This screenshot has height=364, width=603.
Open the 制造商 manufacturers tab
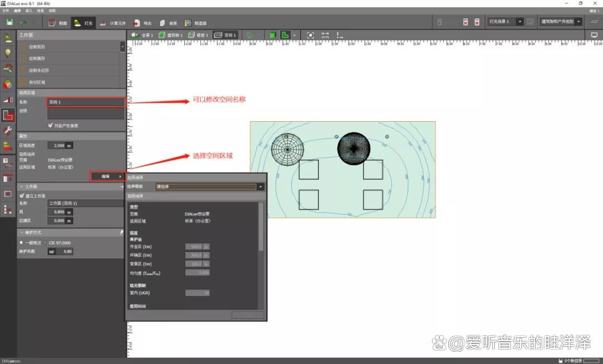(x=195, y=23)
